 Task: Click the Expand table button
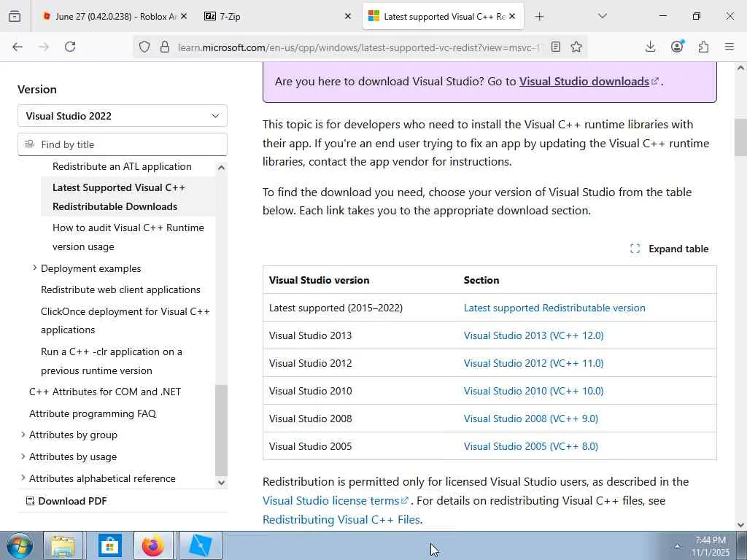point(670,249)
